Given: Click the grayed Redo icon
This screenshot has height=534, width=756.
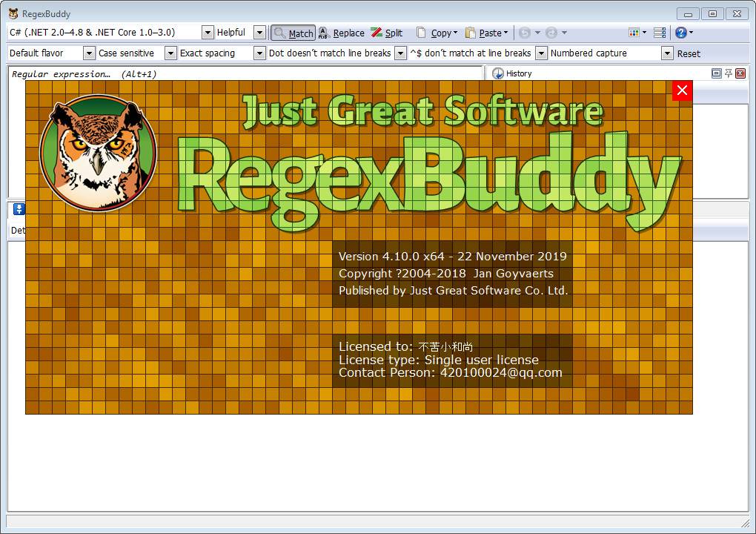Looking at the screenshot, I should [551, 33].
